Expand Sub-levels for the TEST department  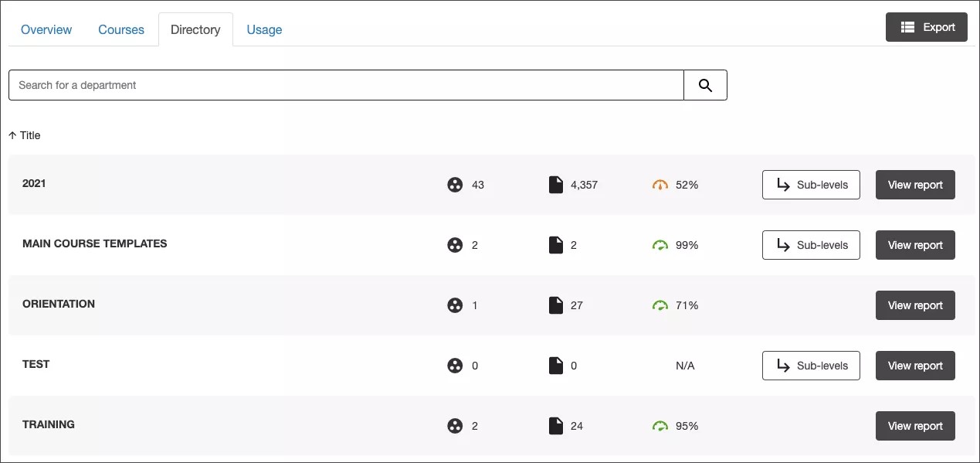pyautogui.click(x=810, y=365)
